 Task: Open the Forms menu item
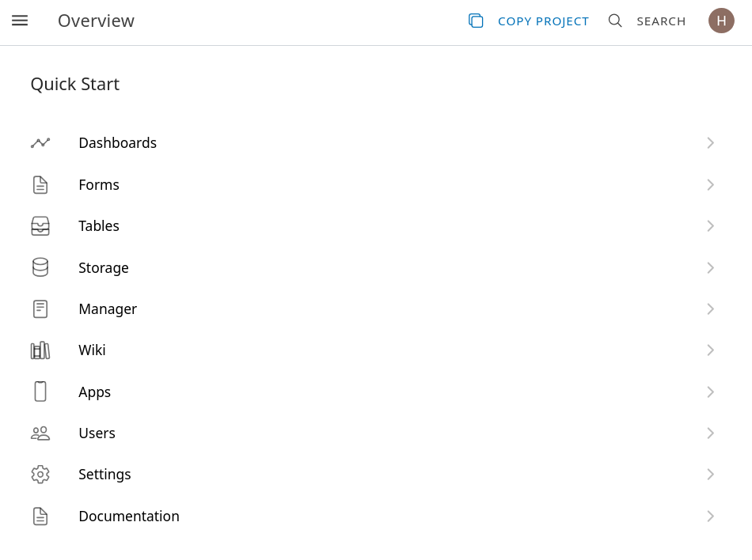point(99,185)
